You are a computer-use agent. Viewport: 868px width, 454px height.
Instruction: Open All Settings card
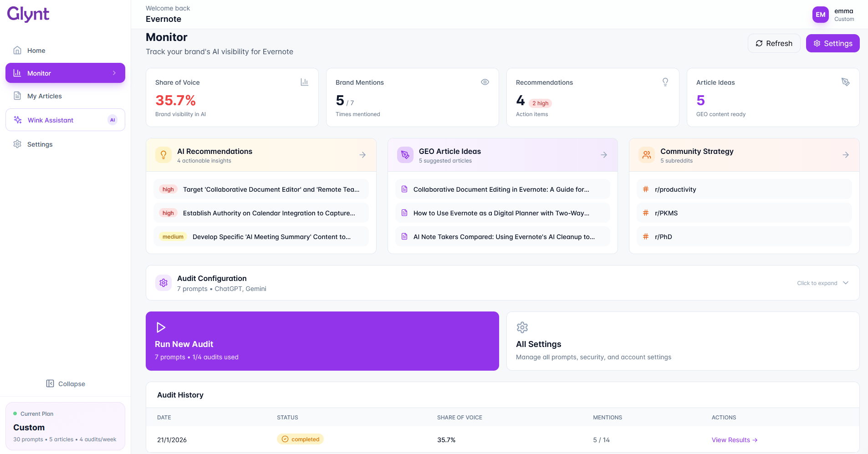(683, 341)
